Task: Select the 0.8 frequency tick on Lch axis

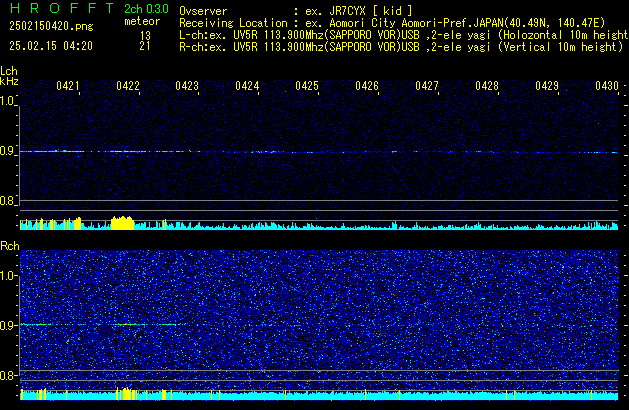Action: point(8,201)
